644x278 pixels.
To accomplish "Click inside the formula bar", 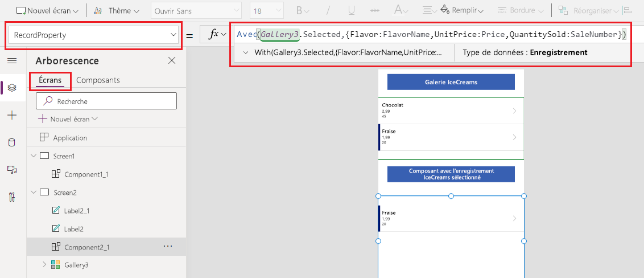I will coord(431,35).
